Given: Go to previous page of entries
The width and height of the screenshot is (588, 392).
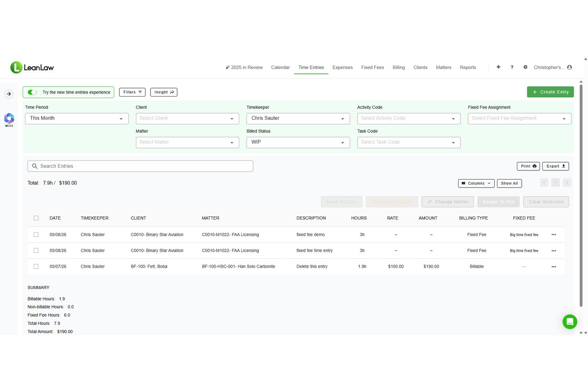Looking at the screenshot, I should (544, 183).
